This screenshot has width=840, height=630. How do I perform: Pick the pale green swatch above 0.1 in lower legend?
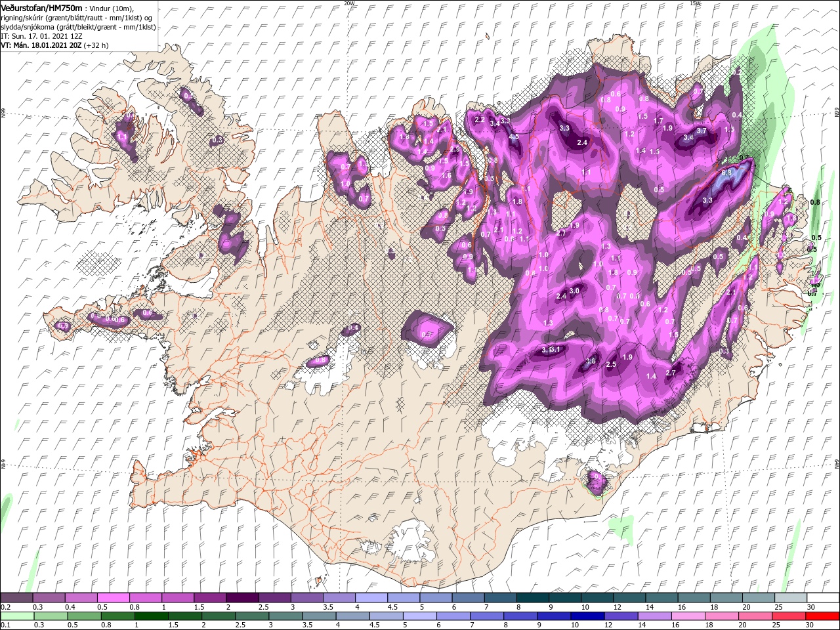pos(17,616)
